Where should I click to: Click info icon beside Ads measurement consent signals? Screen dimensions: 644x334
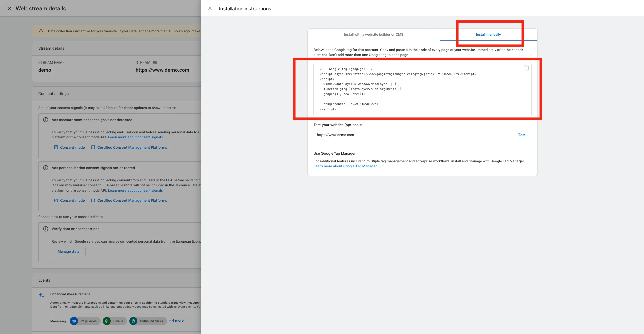tap(46, 120)
